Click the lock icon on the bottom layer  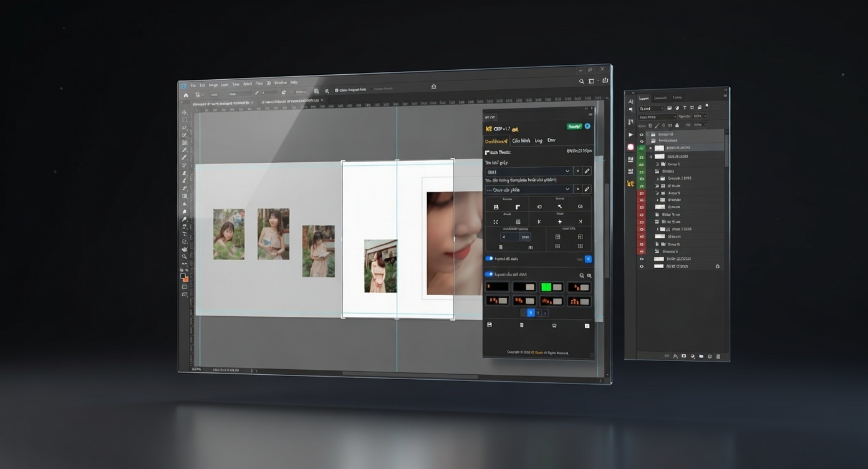tap(717, 266)
